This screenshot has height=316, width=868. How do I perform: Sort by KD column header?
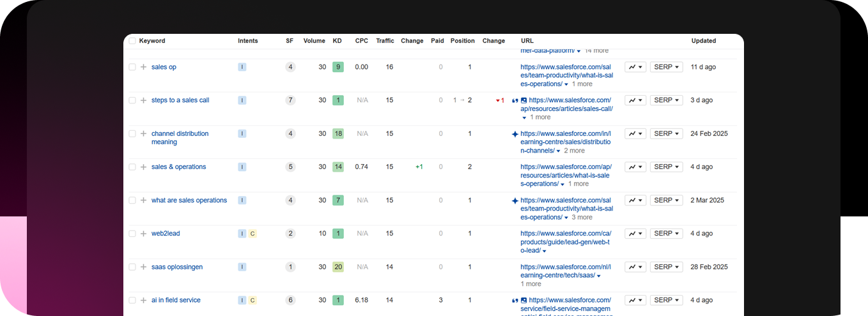point(337,41)
